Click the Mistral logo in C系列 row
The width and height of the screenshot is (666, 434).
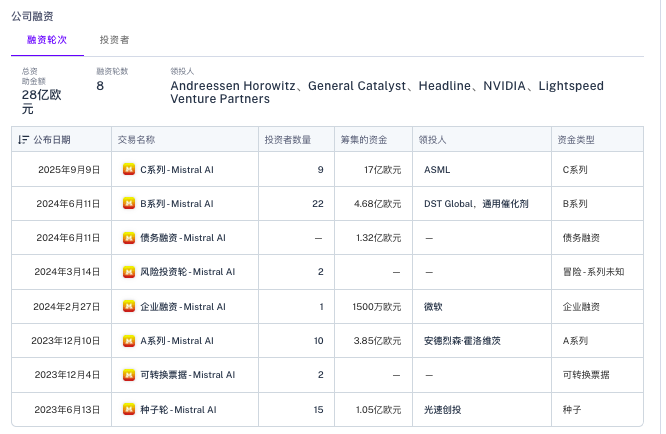pos(129,170)
